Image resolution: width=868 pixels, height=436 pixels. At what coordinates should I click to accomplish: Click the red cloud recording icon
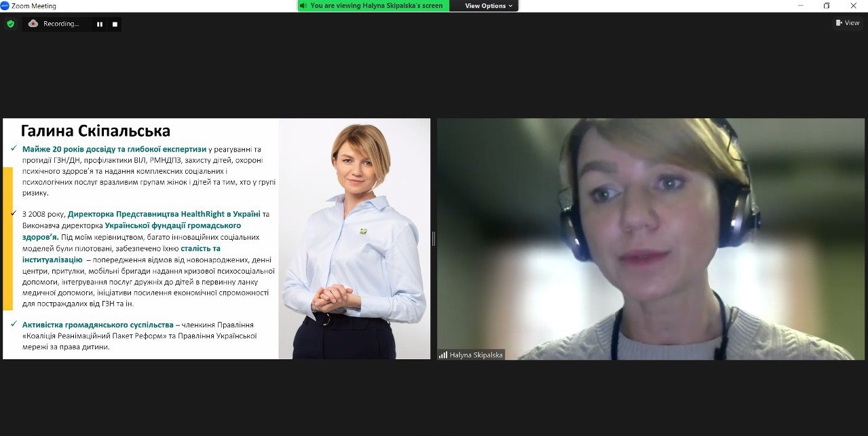33,24
